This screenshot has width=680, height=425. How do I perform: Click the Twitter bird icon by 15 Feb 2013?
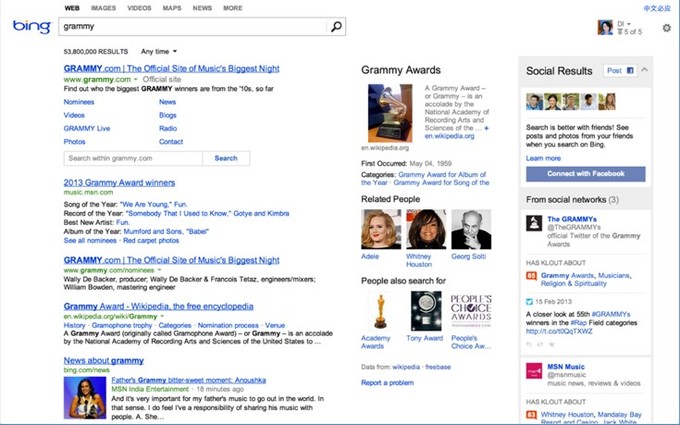pyautogui.click(x=529, y=301)
